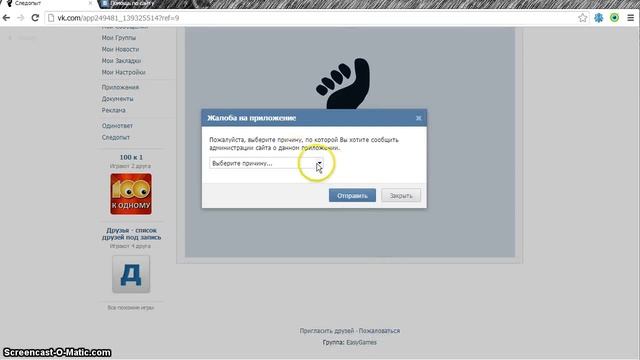Open Реклама in sidebar
The width and height of the screenshot is (640, 360).
(x=113, y=110)
